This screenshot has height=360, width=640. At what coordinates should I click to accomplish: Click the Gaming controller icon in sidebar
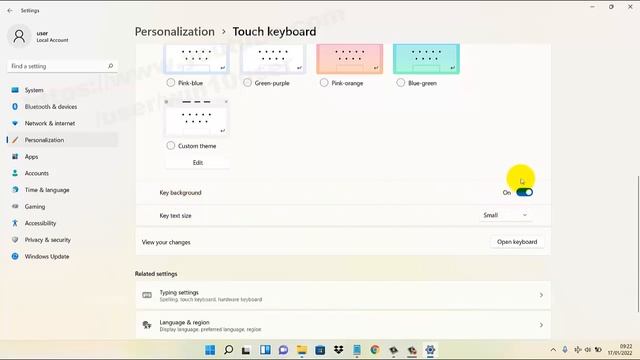[x=15, y=207]
